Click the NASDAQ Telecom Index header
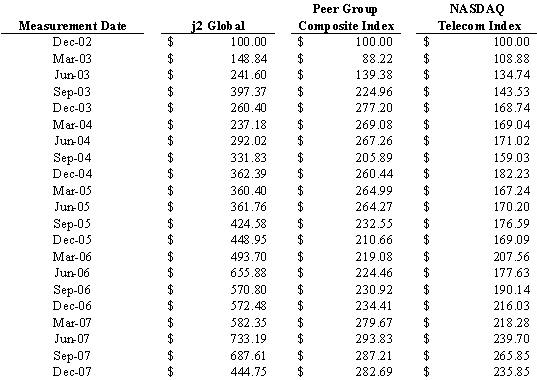This screenshot has height=380, width=537. 479,17
